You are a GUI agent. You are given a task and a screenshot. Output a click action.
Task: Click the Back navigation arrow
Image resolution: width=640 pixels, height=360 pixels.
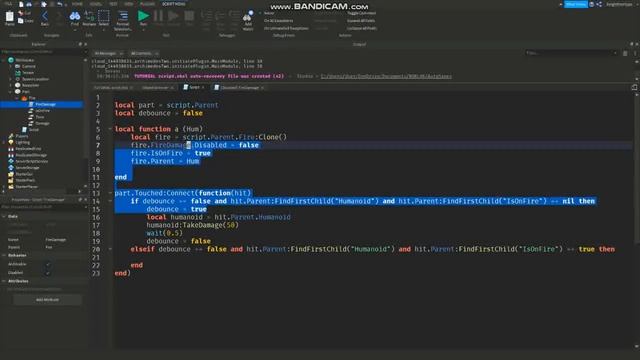44,16
